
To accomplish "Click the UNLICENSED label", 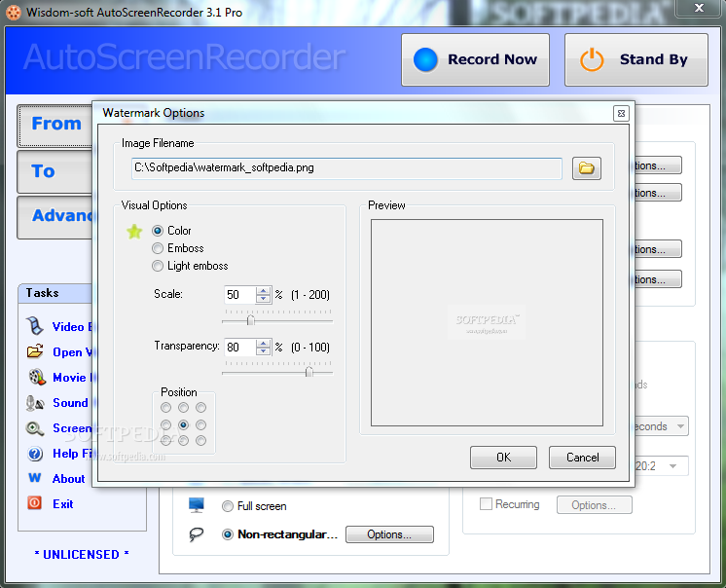I will 82,555.
